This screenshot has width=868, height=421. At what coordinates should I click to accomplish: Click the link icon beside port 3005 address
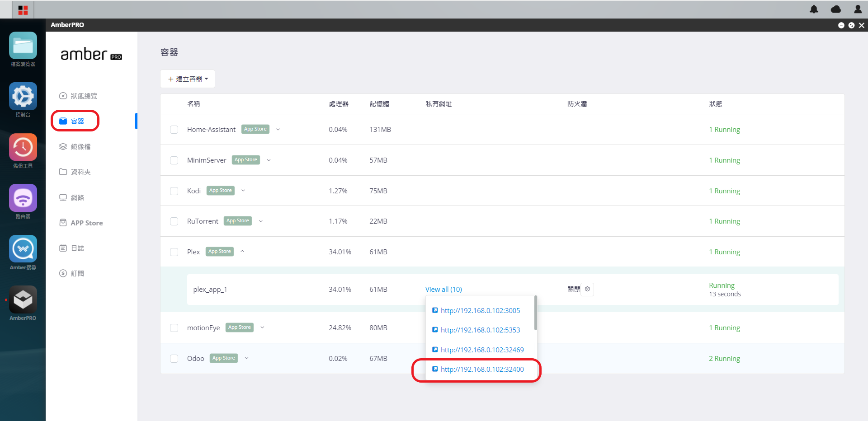pyautogui.click(x=435, y=310)
